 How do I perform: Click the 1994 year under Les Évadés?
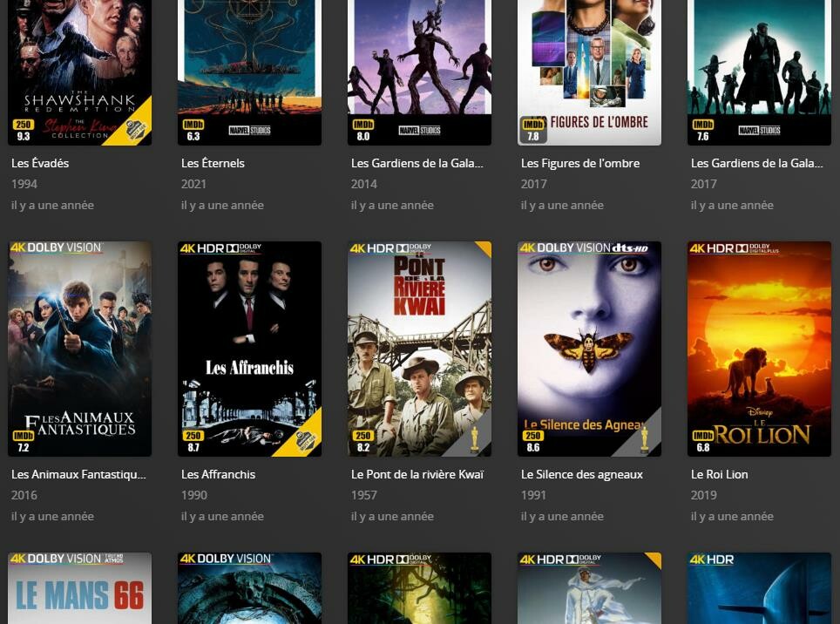pyautogui.click(x=24, y=184)
